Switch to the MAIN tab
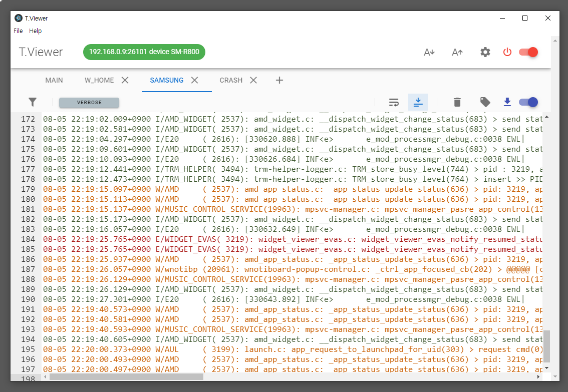 click(54, 81)
